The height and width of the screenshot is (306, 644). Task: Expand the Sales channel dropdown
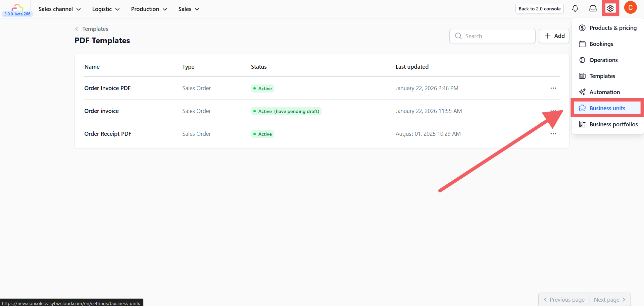click(59, 9)
